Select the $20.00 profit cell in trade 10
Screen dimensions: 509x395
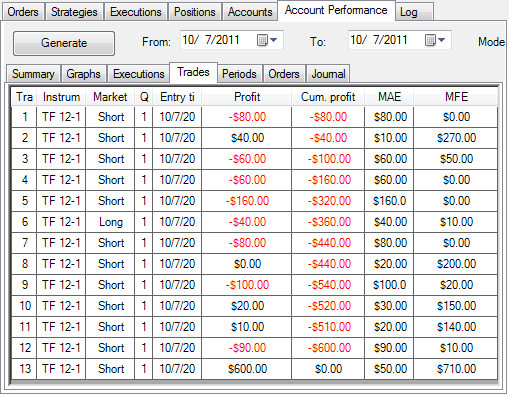pyautogui.click(x=247, y=306)
